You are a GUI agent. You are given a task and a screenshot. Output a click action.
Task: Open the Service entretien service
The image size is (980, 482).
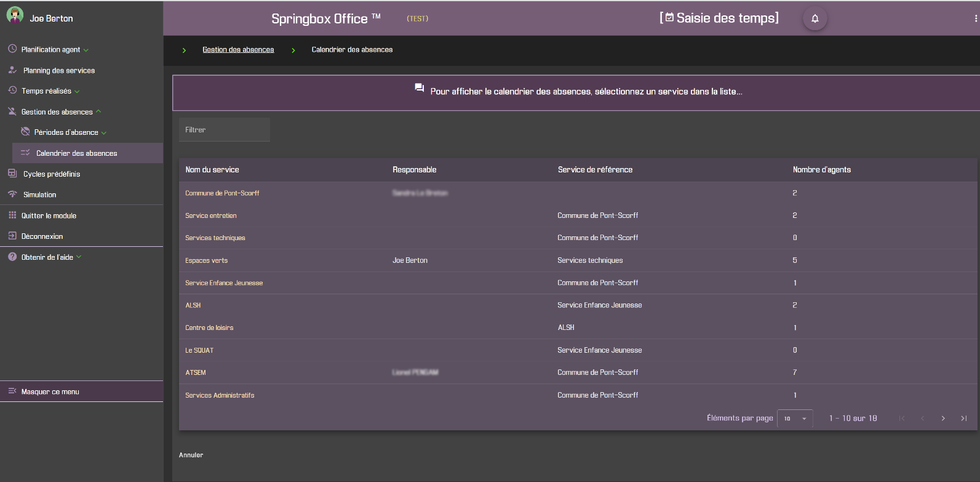210,215
